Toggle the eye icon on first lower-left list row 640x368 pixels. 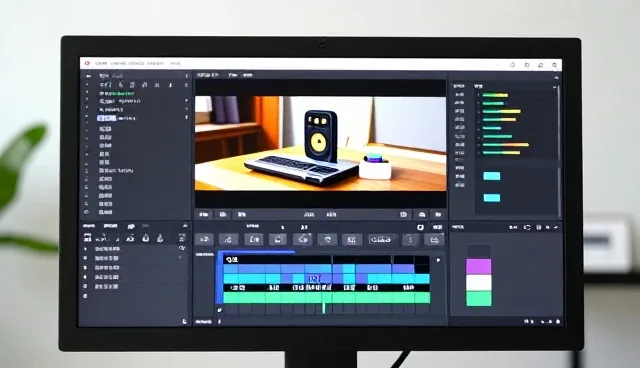coord(182,248)
